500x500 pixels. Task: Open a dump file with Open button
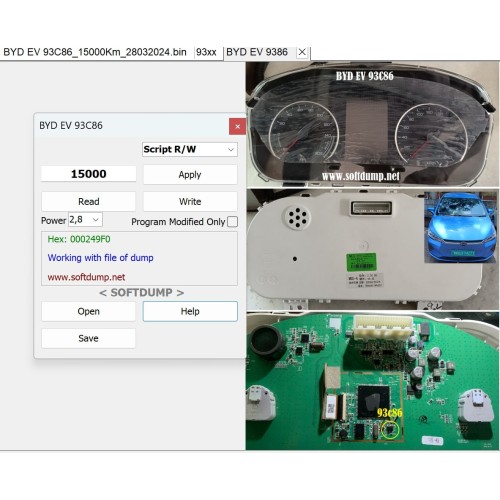click(x=88, y=311)
